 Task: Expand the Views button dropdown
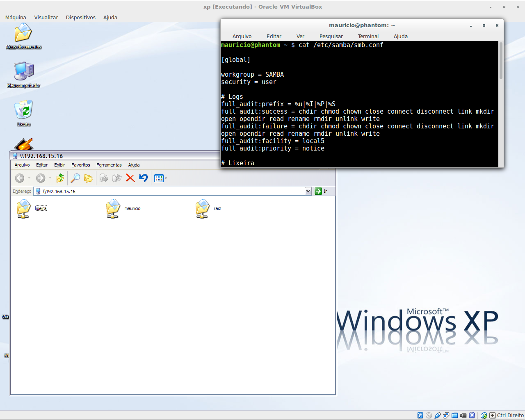(x=166, y=178)
